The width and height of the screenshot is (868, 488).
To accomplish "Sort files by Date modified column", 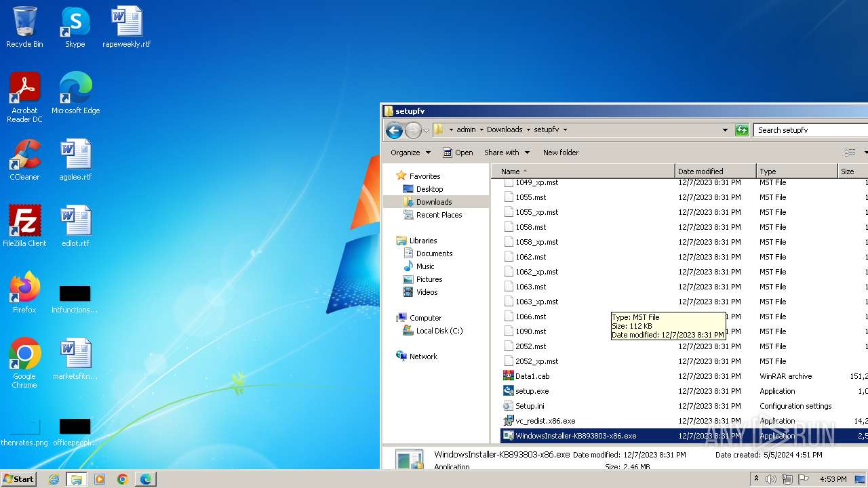I will tap(715, 171).
